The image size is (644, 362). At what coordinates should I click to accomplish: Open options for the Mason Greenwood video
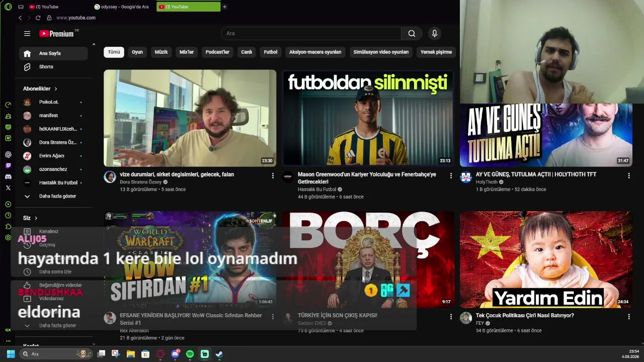pyautogui.click(x=451, y=175)
